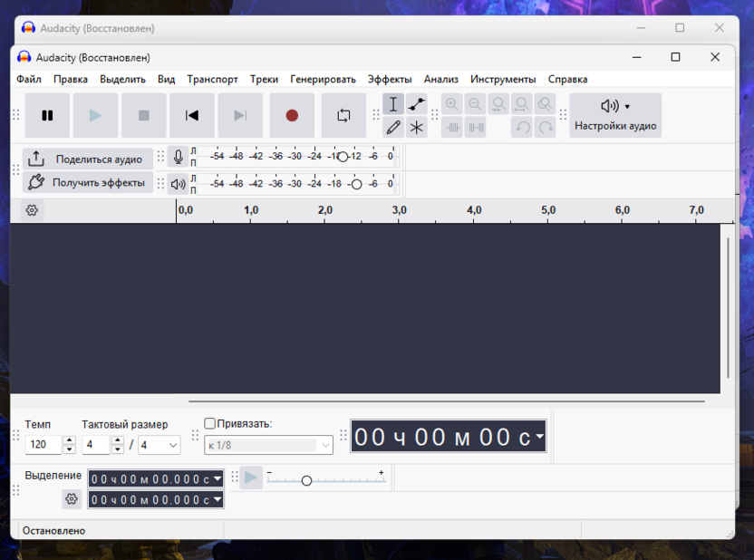Screen dimensions: 754x560
Task: Select the Multi-Tool
Action: tap(416, 127)
